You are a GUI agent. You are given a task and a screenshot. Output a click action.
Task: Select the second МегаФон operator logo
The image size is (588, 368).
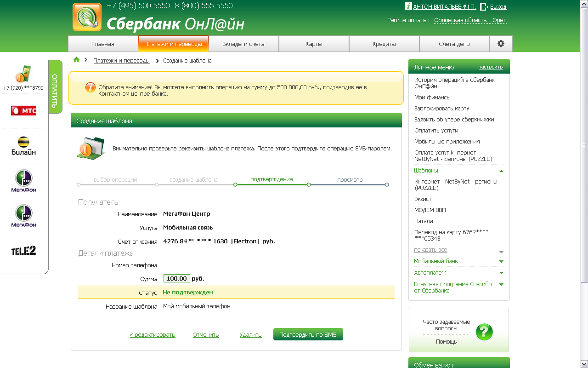click(x=23, y=216)
